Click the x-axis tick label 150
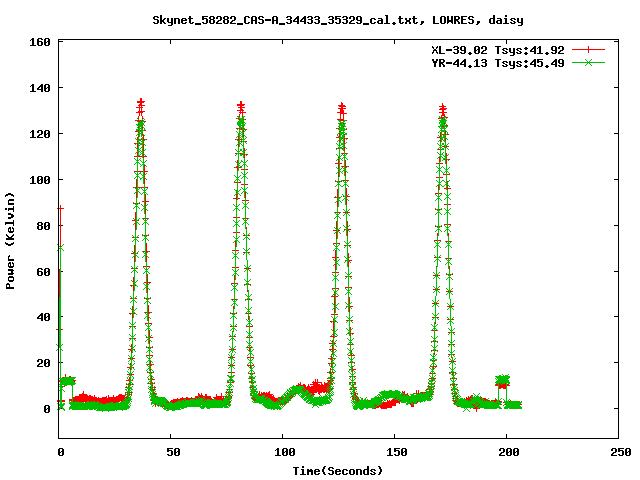Viewport: 640px width, 480px height. point(397,452)
